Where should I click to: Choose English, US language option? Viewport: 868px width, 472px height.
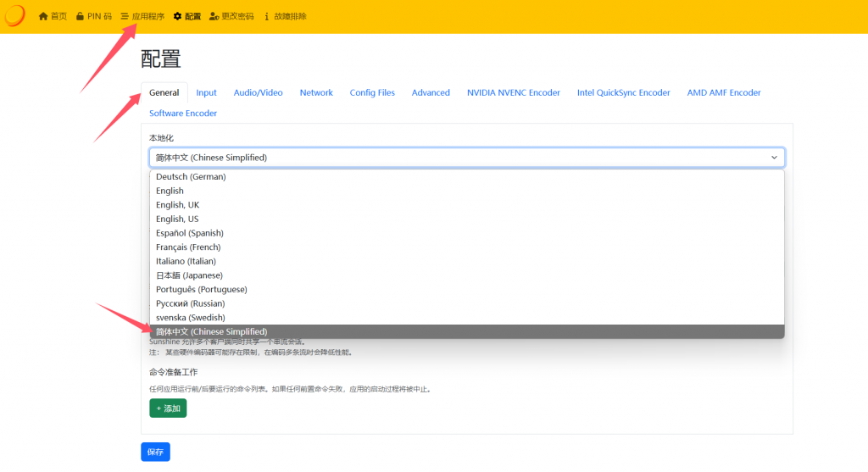coord(467,219)
